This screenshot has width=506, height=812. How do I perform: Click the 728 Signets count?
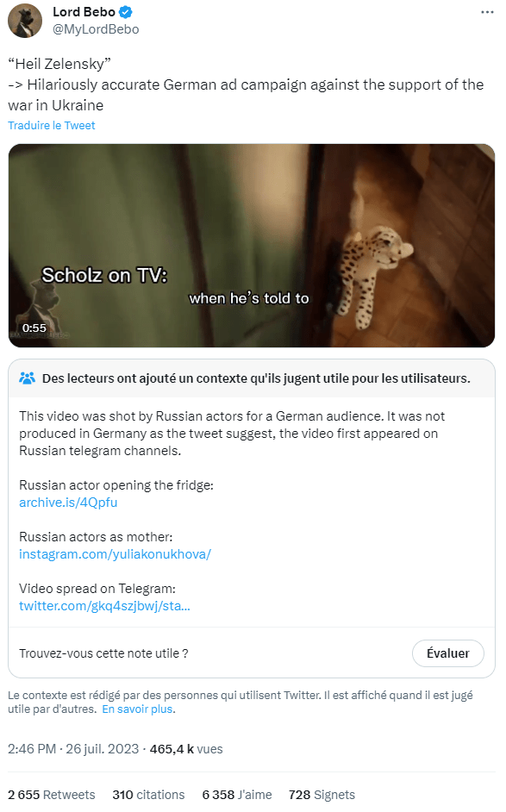pyautogui.click(x=322, y=795)
